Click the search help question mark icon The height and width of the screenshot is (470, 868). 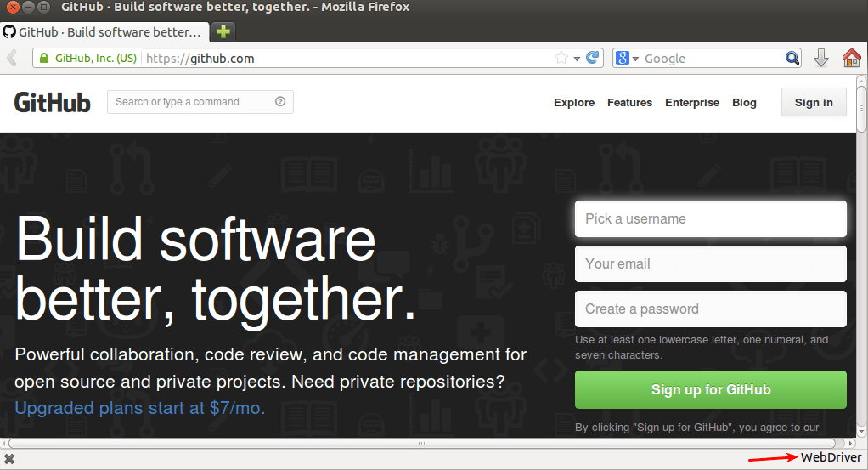pos(280,101)
